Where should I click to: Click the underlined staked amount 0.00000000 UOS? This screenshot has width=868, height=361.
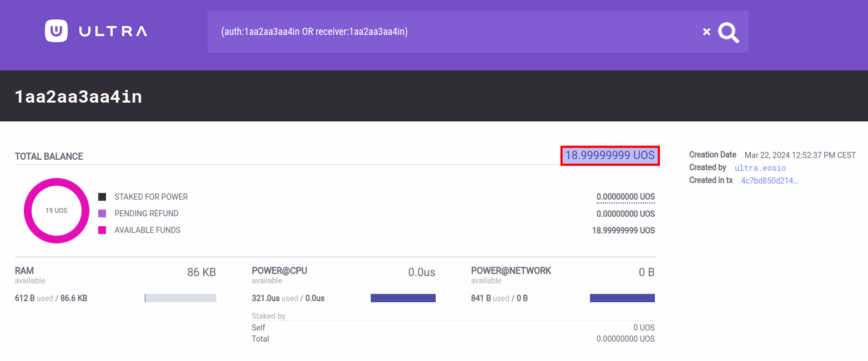tap(625, 197)
